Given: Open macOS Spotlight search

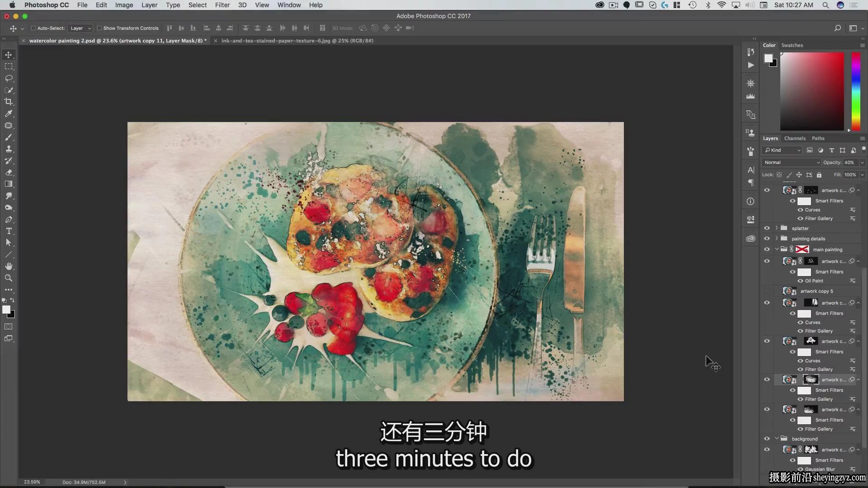Looking at the screenshot, I should 826,5.
